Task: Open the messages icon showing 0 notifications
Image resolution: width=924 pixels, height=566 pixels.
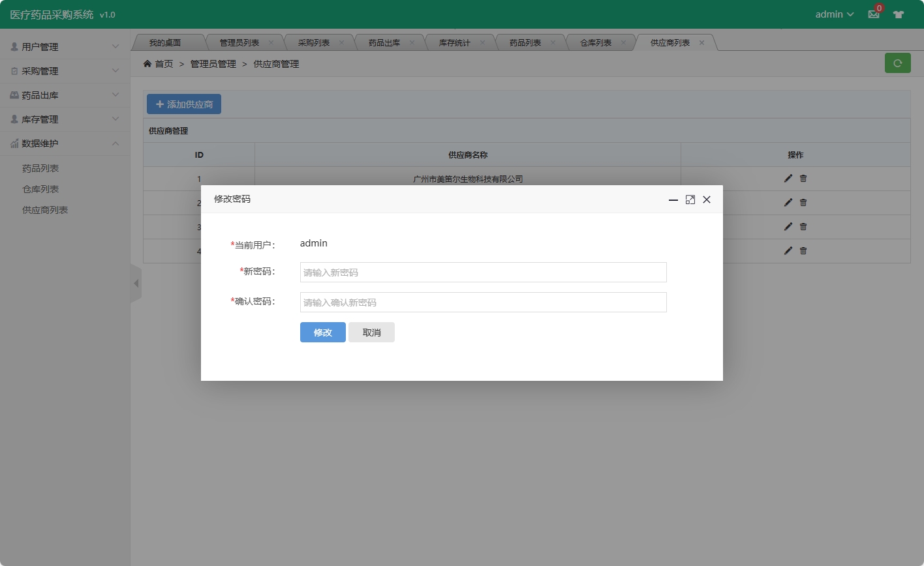Action: 873,14
